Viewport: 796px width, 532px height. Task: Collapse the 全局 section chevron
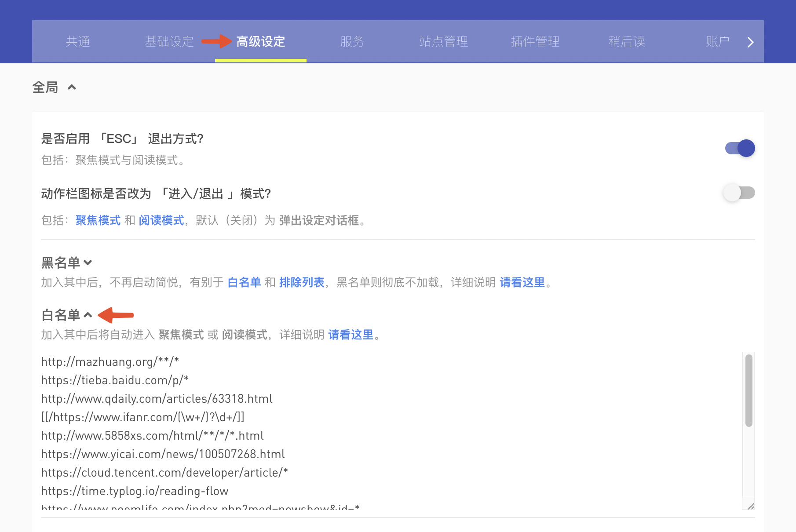(72, 87)
